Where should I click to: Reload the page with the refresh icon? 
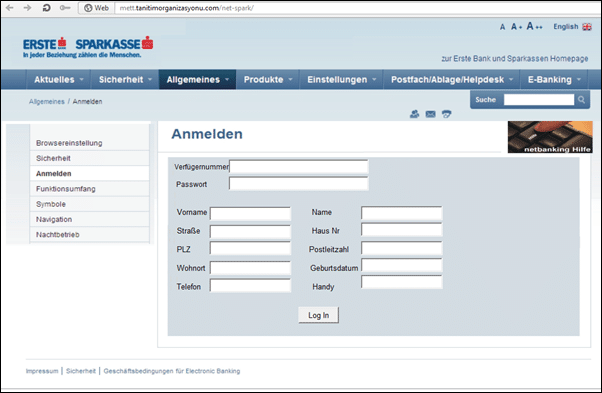(46, 8)
